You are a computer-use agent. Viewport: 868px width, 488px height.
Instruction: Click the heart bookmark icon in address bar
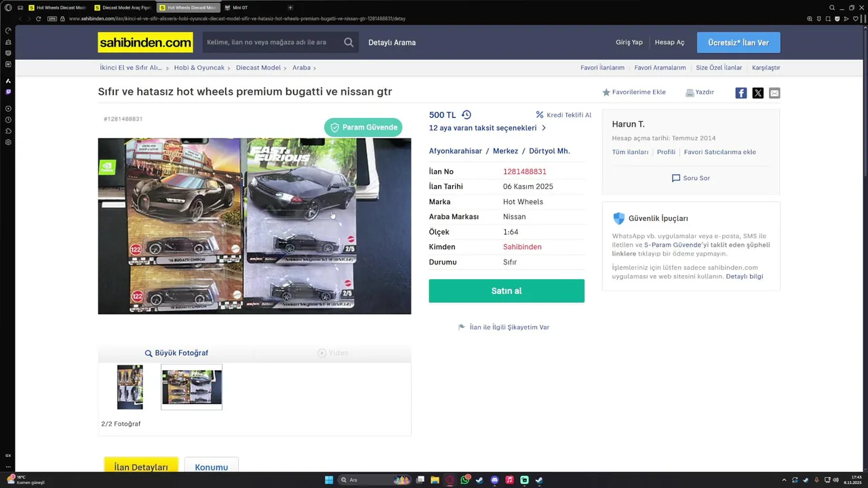point(856,19)
